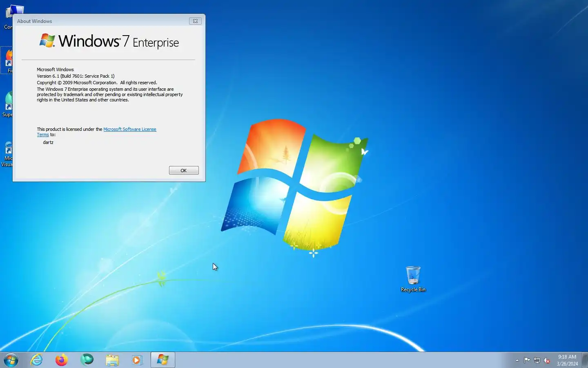Open the green Supermium taskbar icon
The height and width of the screenshot is (368, 588).
tap(87, 360)
